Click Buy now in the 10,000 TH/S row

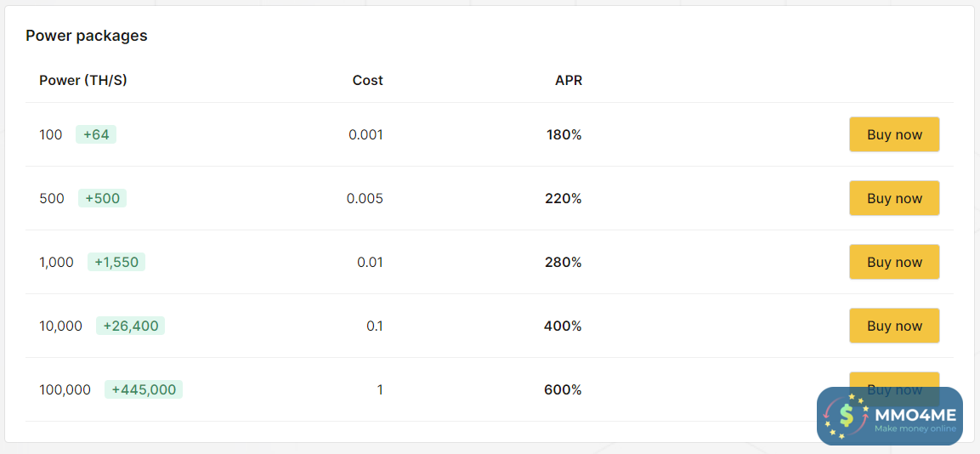pos(893,326)
